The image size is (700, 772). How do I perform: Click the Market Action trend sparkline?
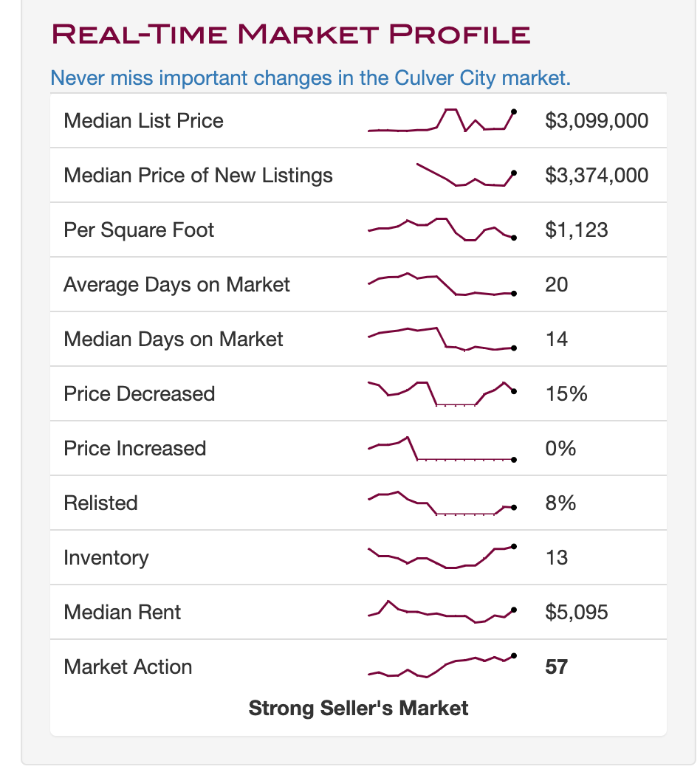442,666
